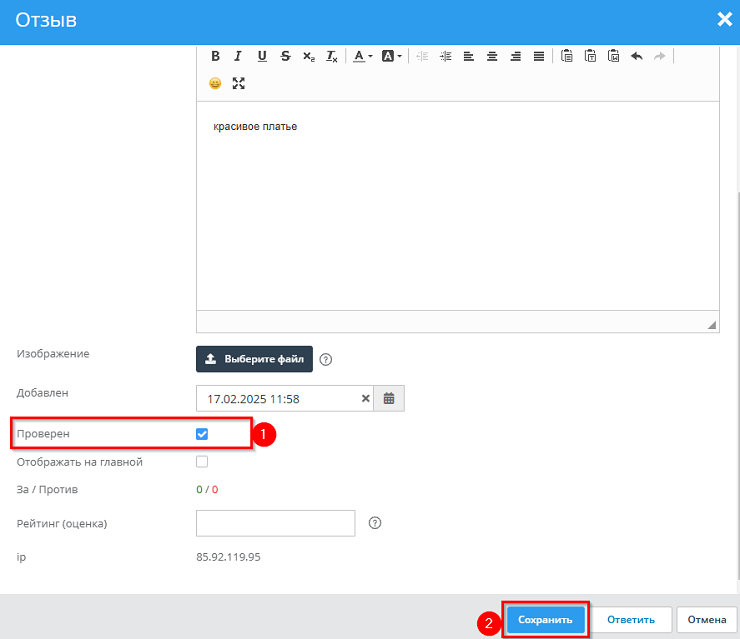Open the calendar date picker
740x639 pixels.
pyautogui.click(x=389, y=398)
